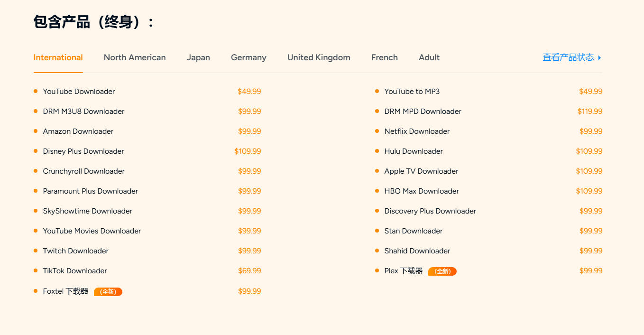The height and width of the screenshot is (335, 644).
Task: Click the Disney Plus Downloader item
Action: coord(83,151)
